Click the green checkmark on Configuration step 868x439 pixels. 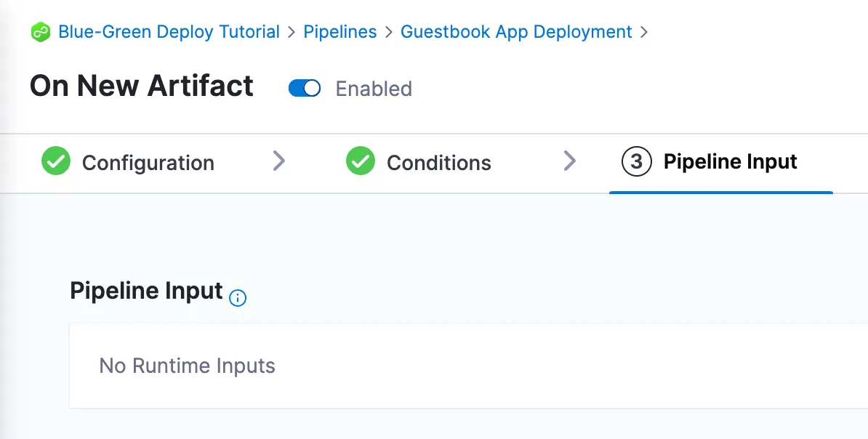click(x=56, y=162)
